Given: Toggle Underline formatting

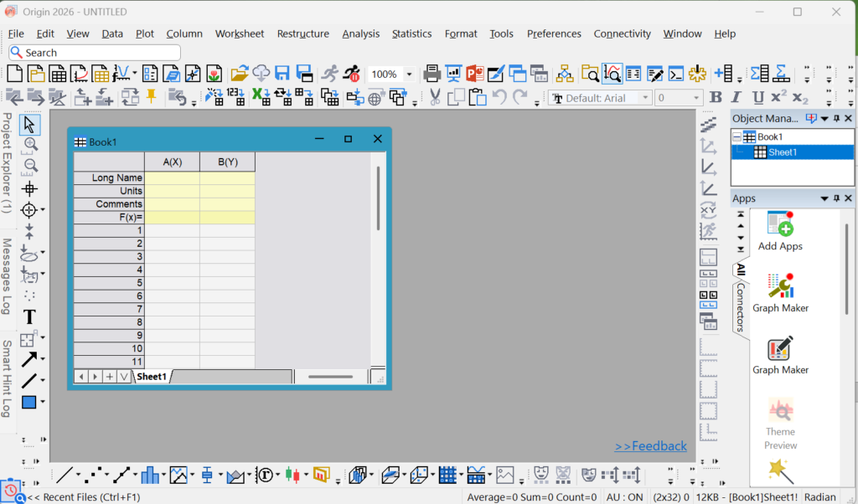Looking at the screenshot, I should coord(757,97).
